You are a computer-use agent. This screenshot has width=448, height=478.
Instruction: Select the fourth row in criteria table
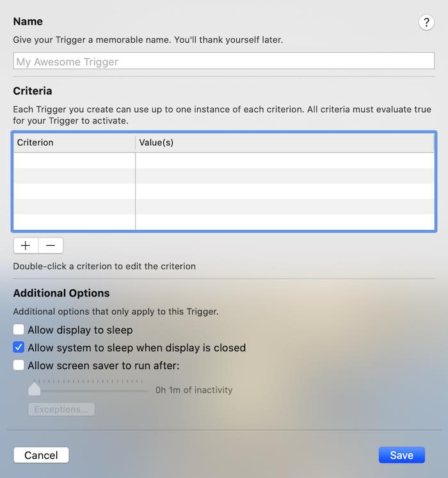pyautogui.click(x=224, y=207)
